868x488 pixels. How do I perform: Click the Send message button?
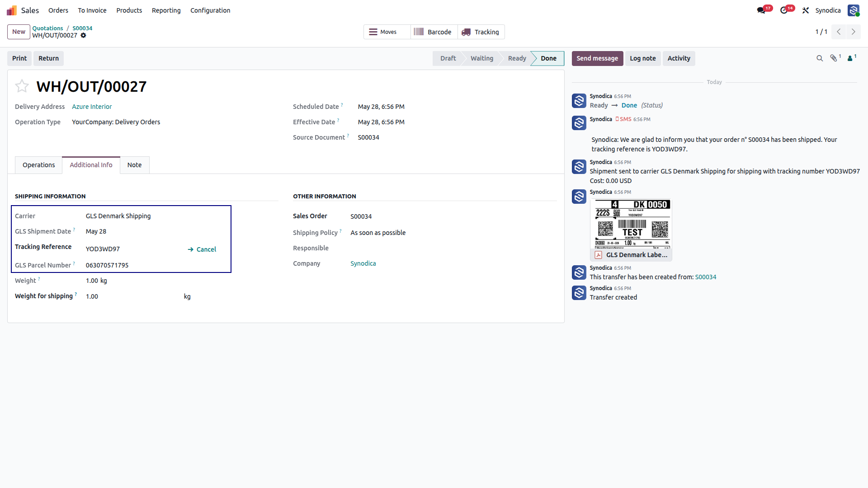[x=597, y=58]
